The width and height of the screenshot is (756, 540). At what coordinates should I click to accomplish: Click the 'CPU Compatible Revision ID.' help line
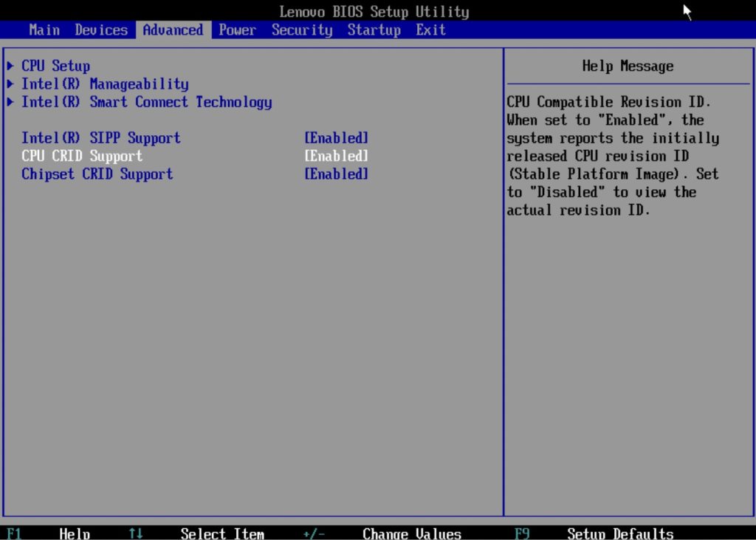point(608,102)
